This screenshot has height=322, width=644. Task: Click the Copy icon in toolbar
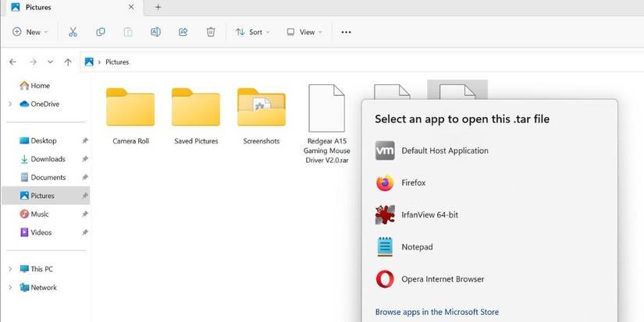click(x=101, y=32)
